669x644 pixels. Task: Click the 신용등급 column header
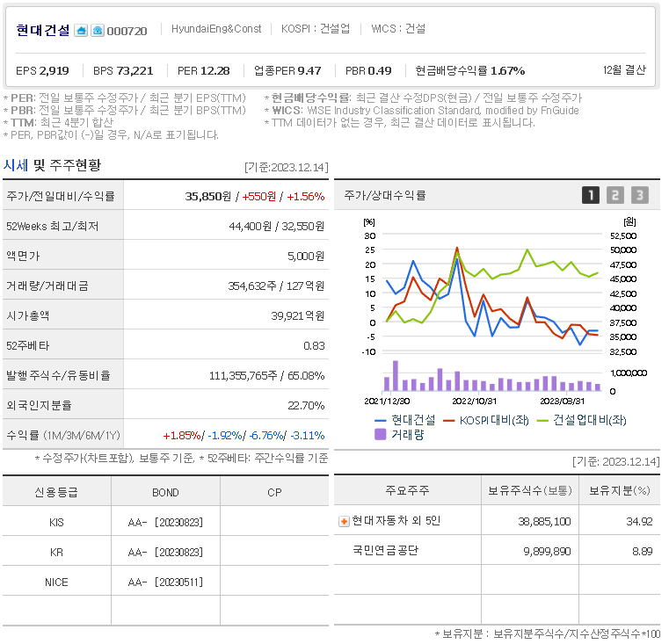point(56,493)
